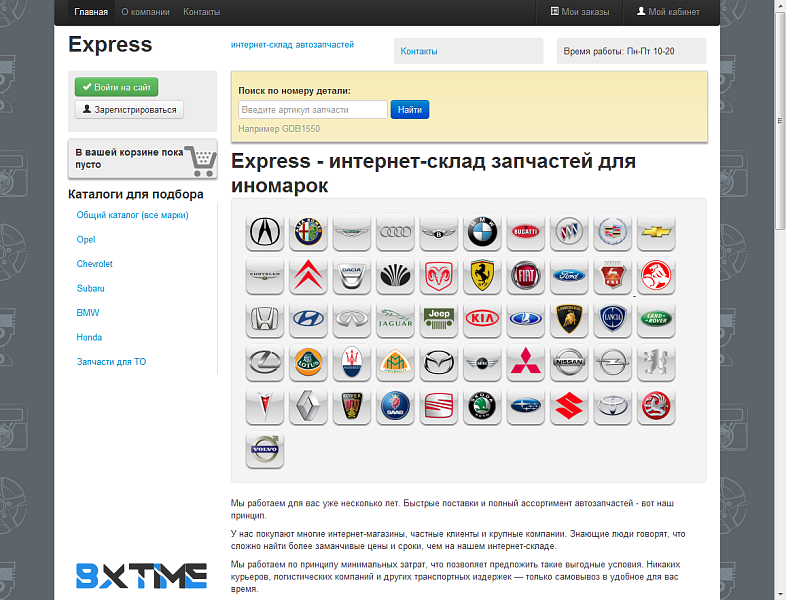The image size is (786, 600).
Task: Open the Honda sidebar catalog link
Action: point(89,337)
